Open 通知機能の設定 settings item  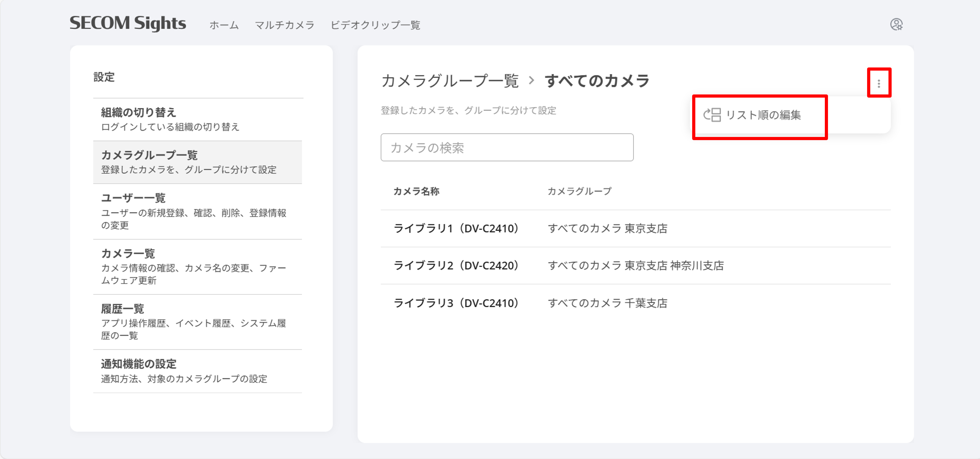pyautogui.click(x=197, y=371)
